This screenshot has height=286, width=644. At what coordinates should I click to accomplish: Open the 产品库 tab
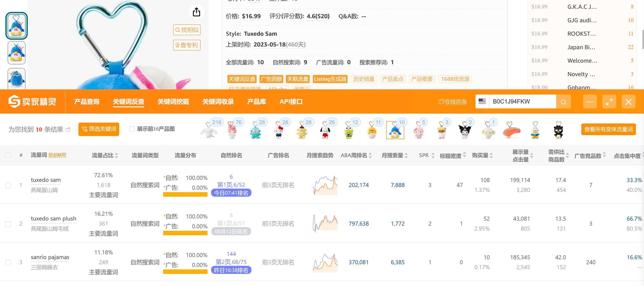coord(256,102)
